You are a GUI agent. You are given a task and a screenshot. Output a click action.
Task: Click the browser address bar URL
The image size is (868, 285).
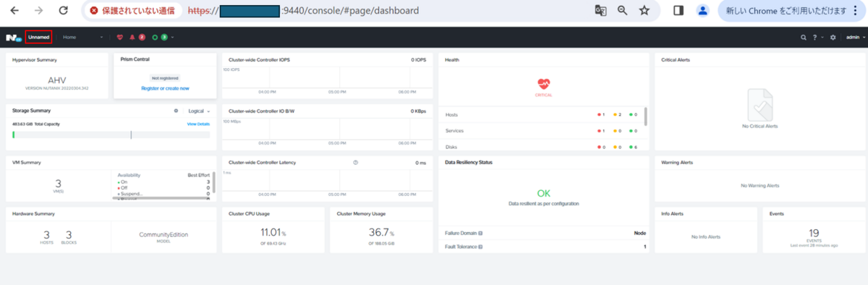pyautogui.click(x=303, y=12)
